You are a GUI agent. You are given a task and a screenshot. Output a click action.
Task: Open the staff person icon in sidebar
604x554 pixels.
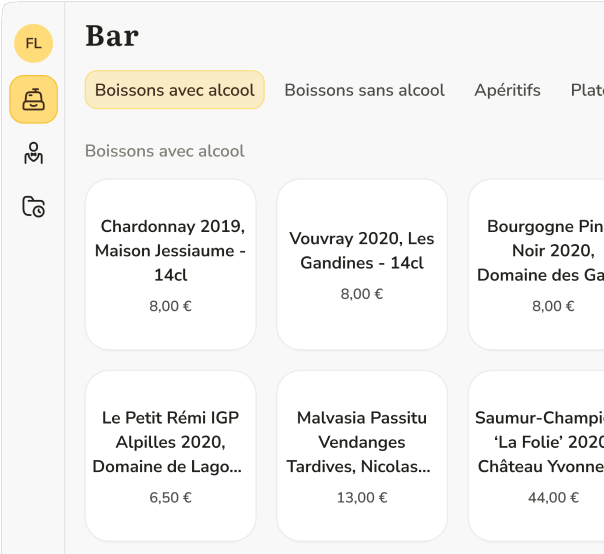(33, 153)
